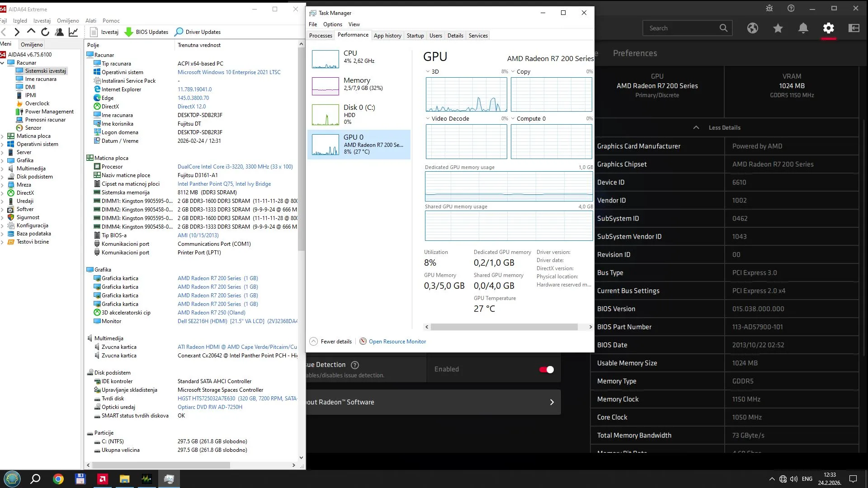Open AMD Radeon Software from taskbar

tap(103, 479)
